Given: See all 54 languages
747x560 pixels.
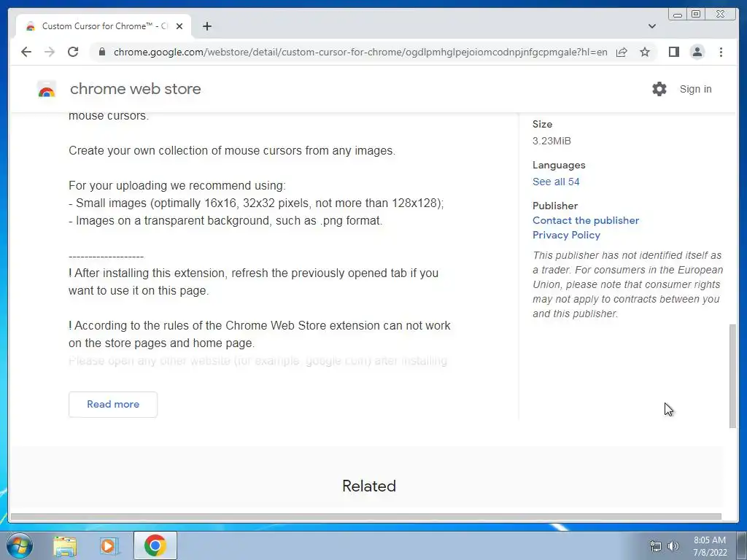Looking at the screenshot, I should click(x=556, y=182).
